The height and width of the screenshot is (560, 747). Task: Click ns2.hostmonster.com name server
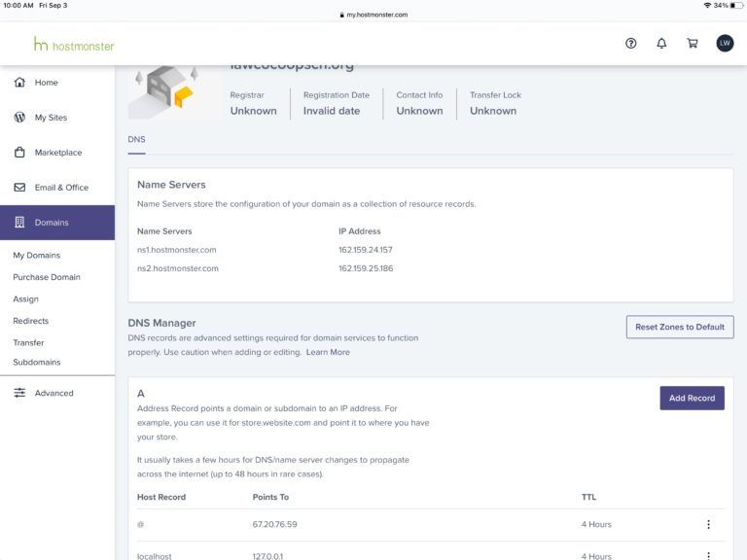coord(178,268)
